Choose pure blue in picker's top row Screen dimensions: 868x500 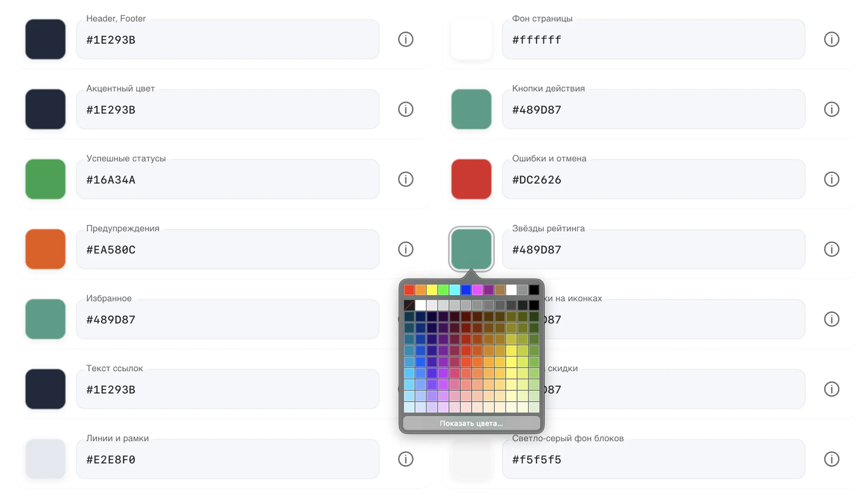466,290
